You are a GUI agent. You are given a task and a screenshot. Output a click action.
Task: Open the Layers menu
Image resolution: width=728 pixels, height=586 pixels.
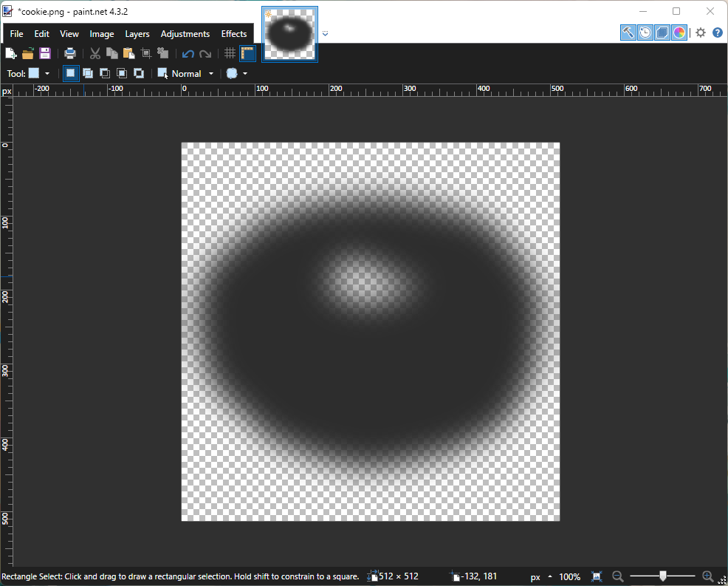pyautogui.click(x=137, y=34)
